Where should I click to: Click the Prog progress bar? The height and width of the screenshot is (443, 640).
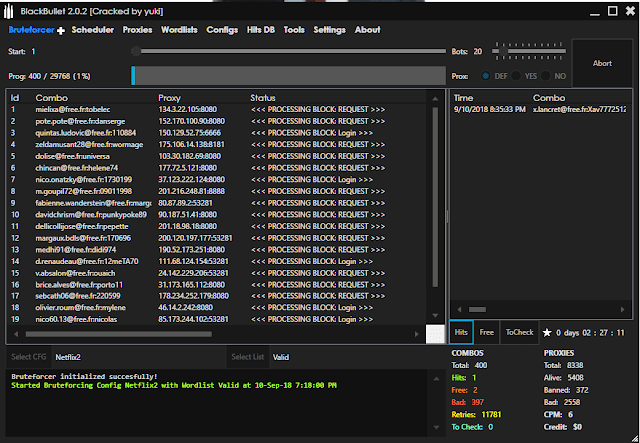[288, 76]
